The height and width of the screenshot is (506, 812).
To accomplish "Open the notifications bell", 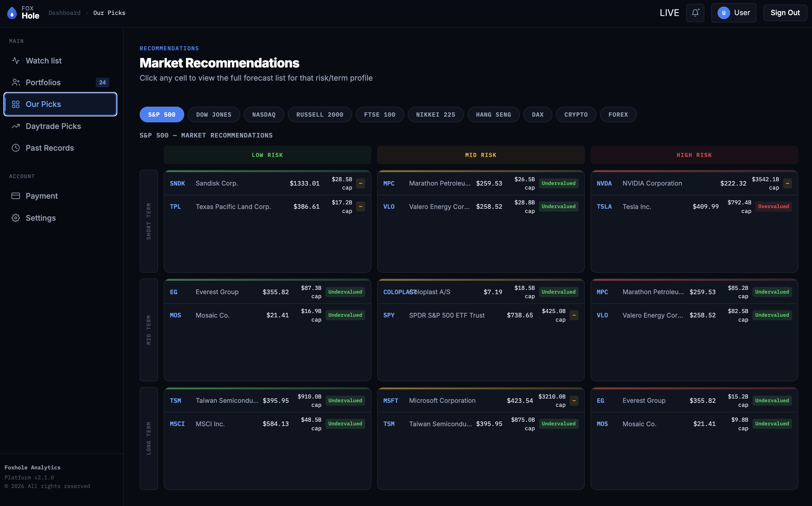I will (x=695, y=13).
